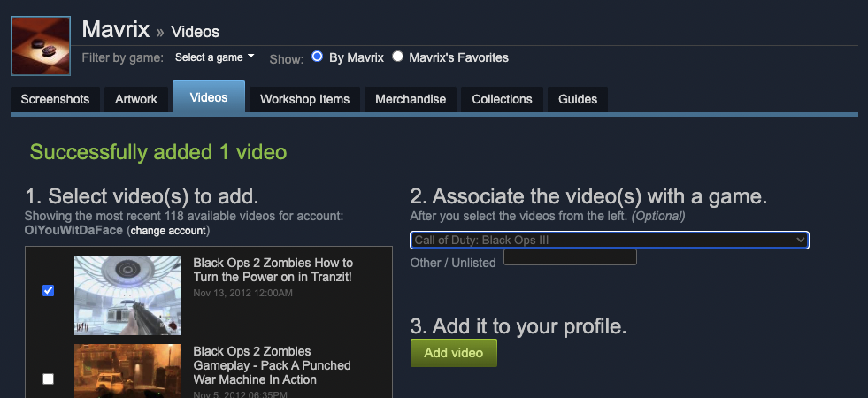Open the Mavrix profile avatar image
868x398 pixels.
[41, 46]
